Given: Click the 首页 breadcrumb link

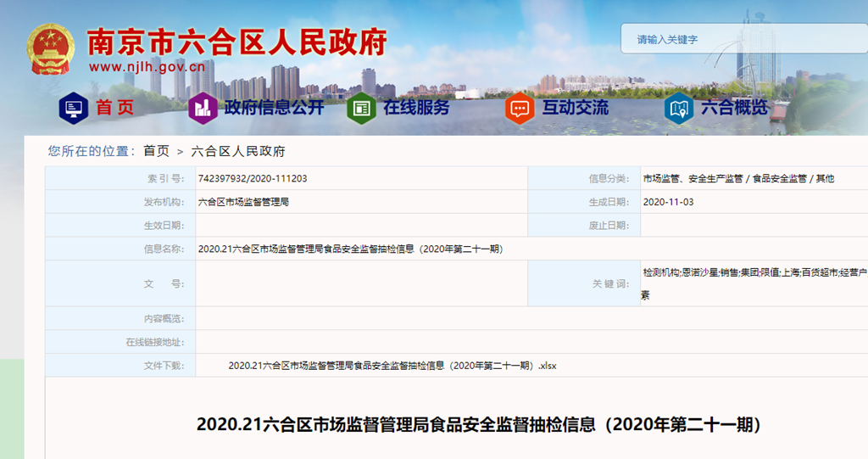Looking at the screenshot, I should 156,151.
